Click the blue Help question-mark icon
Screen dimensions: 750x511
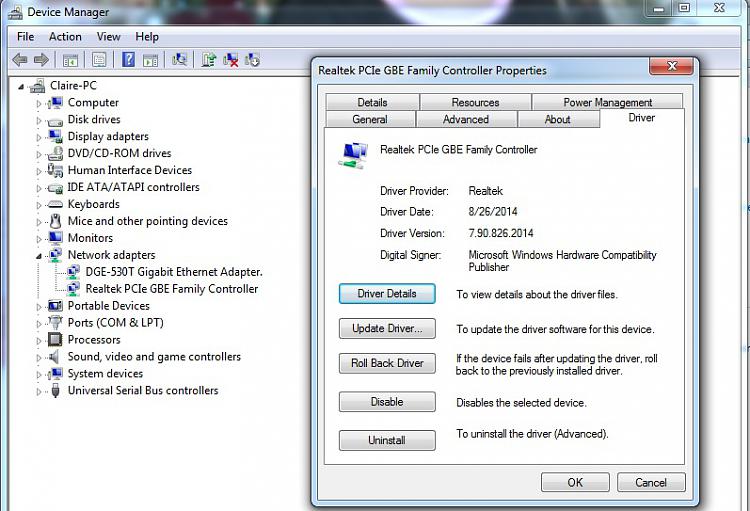(128, 60)
